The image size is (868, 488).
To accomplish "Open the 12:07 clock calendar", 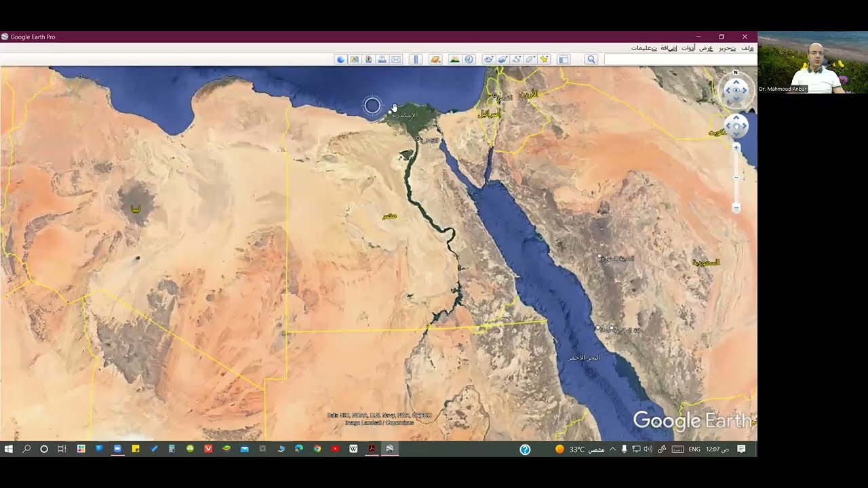I will click(717, 449).
